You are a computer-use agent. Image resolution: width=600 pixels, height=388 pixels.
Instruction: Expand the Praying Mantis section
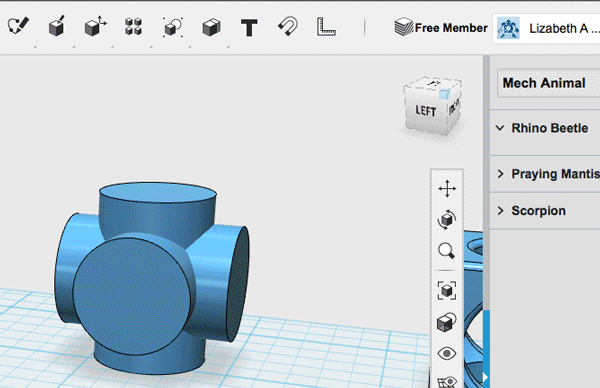click(x=501, y=174)
